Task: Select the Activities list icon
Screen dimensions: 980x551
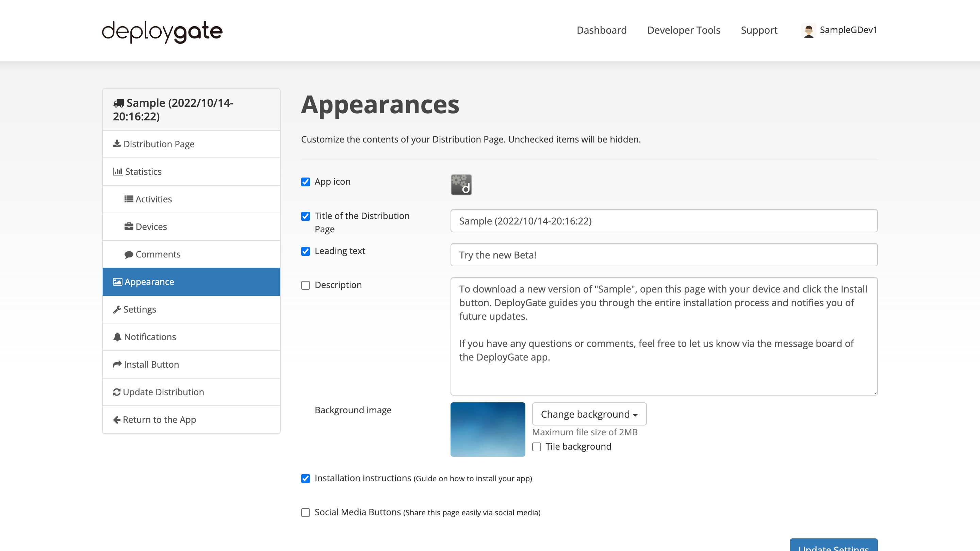Action: pyautogui.click(x=129, y=199)
